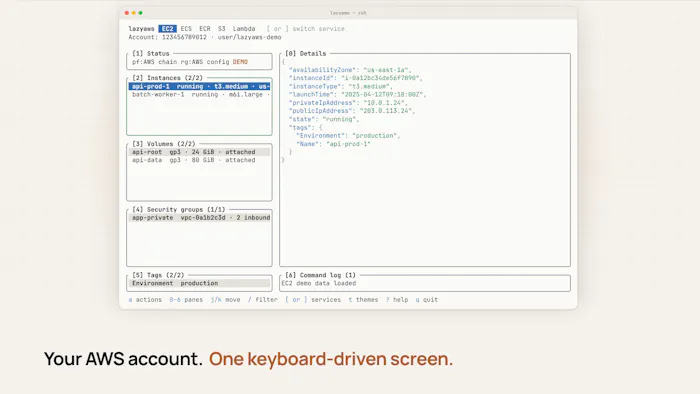Click the instanceType line in Details
Image resolution: width=700 pixels, height=394 pixels.
pyautogui.click(x=341, y=87)
